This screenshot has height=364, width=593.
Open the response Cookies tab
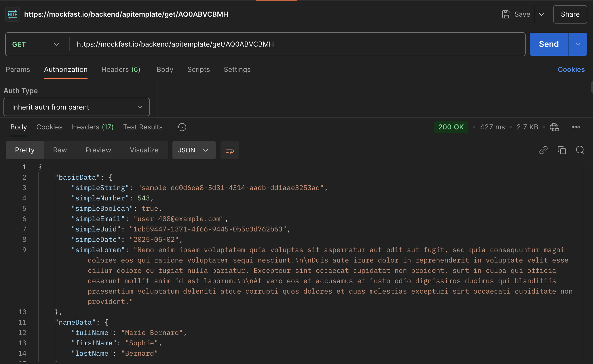point(49,127)
